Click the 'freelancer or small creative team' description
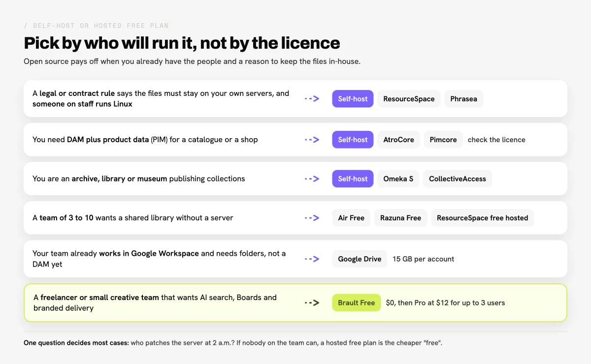Viewport: 591px width, 364px height. tap(155, 303)
